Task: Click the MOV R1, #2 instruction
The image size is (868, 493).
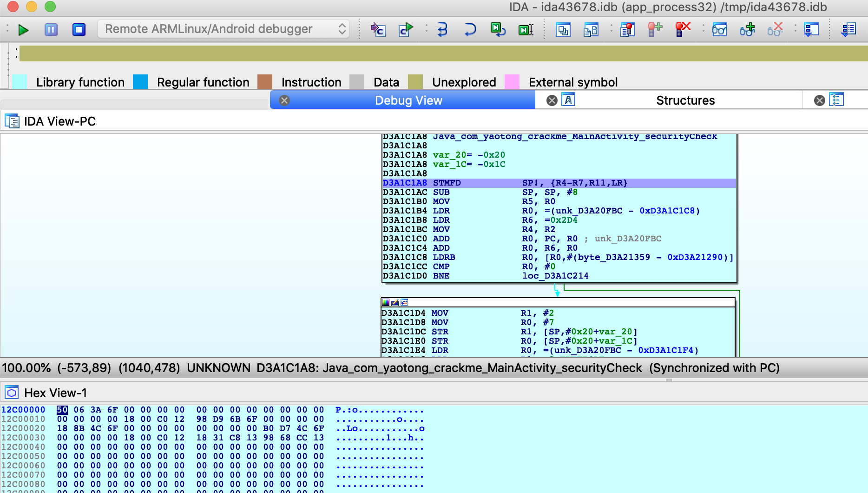Action: pyautogui.click(x=468, y=313)
